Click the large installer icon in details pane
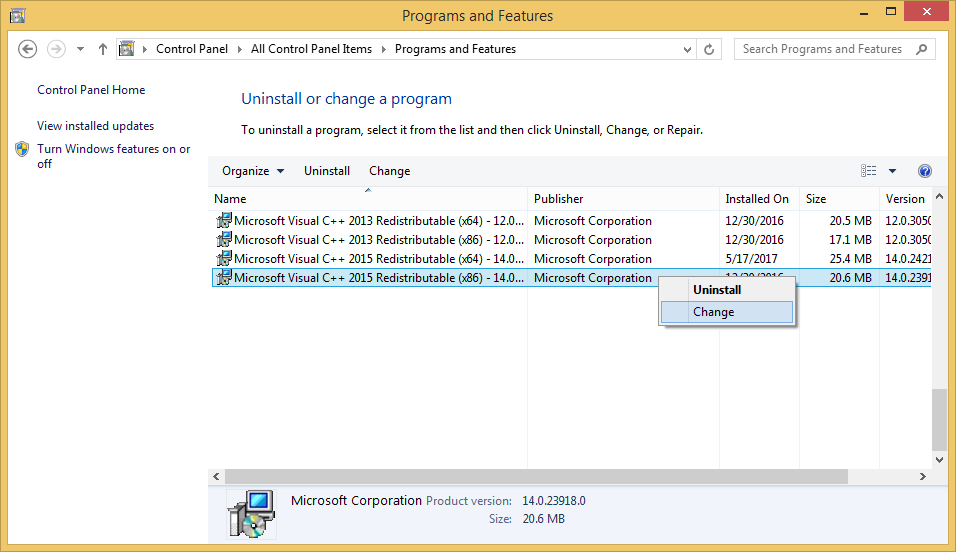Image resolution: width=956 pixels, height=552 pixels. 251,514
